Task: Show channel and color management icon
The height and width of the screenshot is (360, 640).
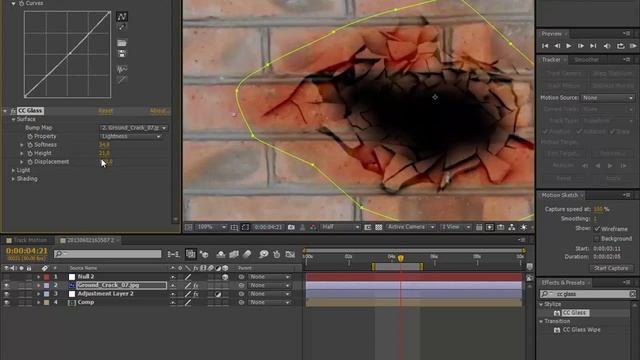Action: pos(313,227)
